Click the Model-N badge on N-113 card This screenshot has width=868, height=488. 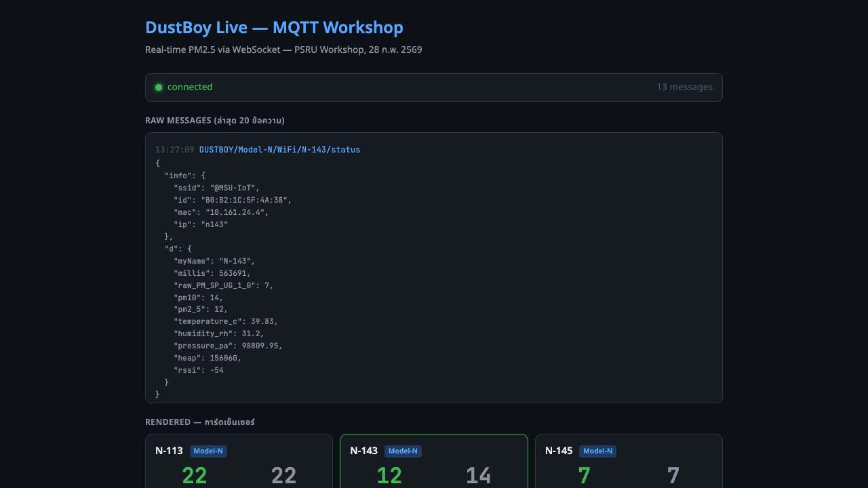tap(208, 451)
